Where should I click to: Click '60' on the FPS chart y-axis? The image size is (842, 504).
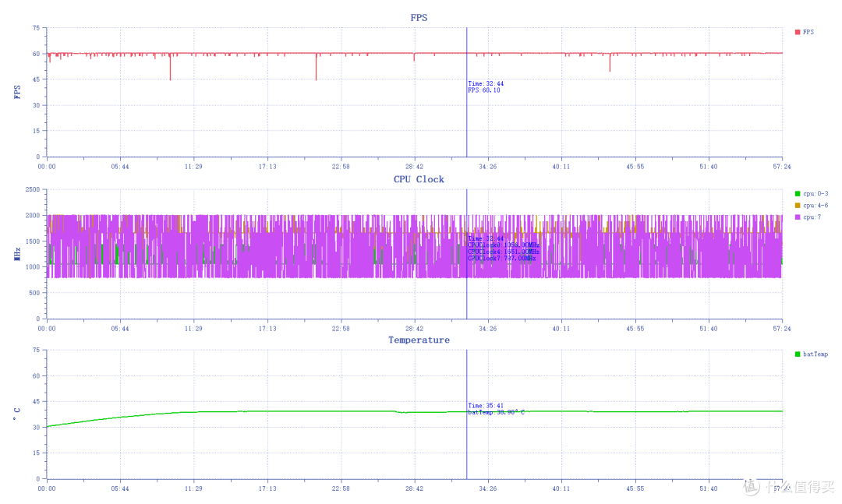click(36, 54)
